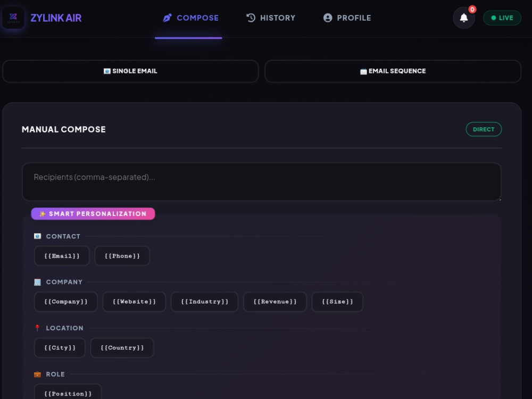Click the CONTACT section heading
Image resolution: width=532 pixels, height=399 pixels.
[63, 237]
